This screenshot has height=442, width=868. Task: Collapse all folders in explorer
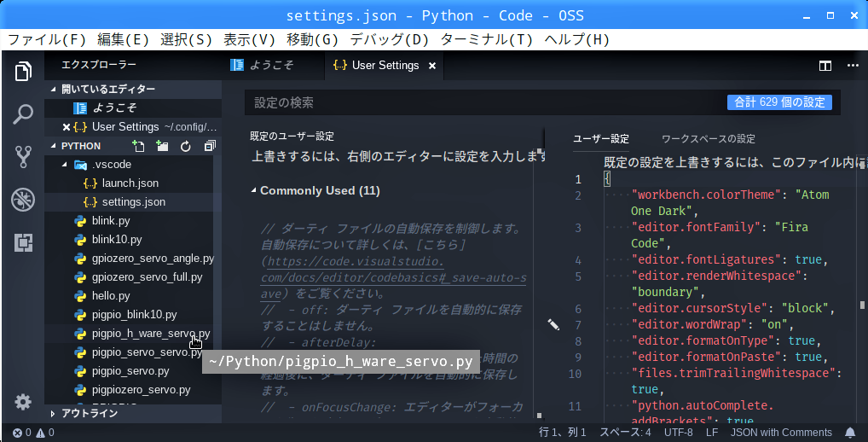[210, 146]
